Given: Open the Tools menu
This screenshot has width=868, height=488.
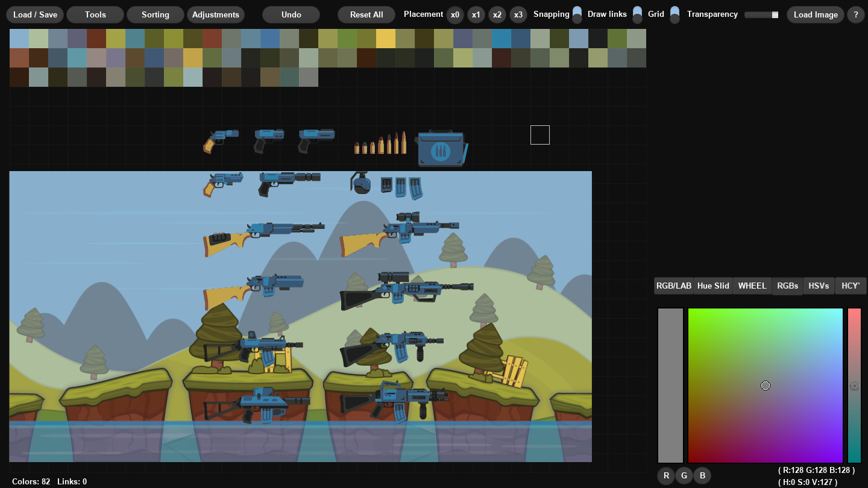Looking at the screenshot, I should [x=95, y=14].
